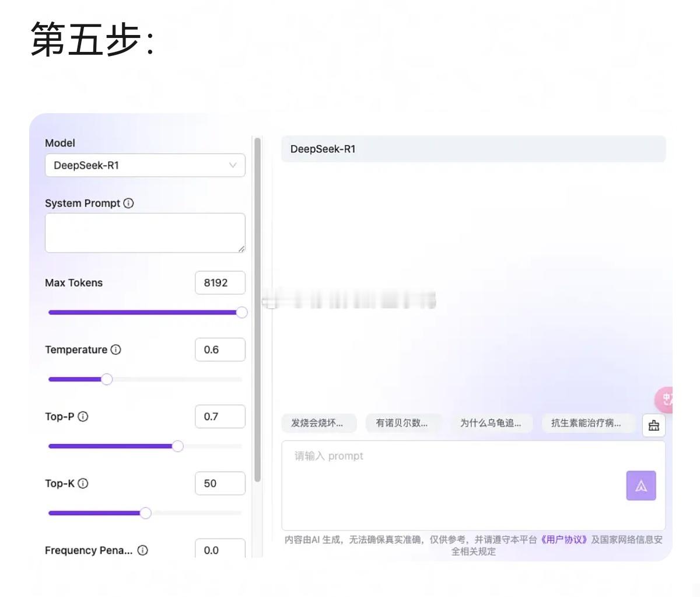Click the Top-P value field 0.7
This screenshot has height=597, width=700.
click(x=220, y=416)
